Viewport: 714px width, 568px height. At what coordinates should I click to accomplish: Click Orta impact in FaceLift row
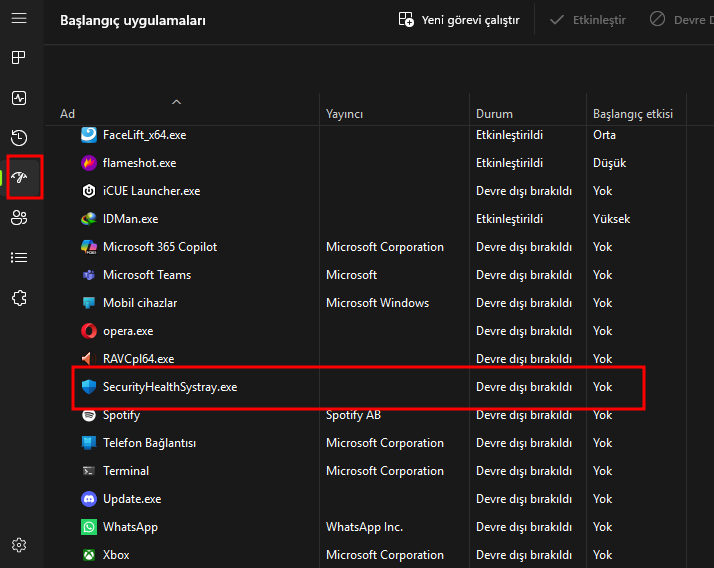pos(604,135)
